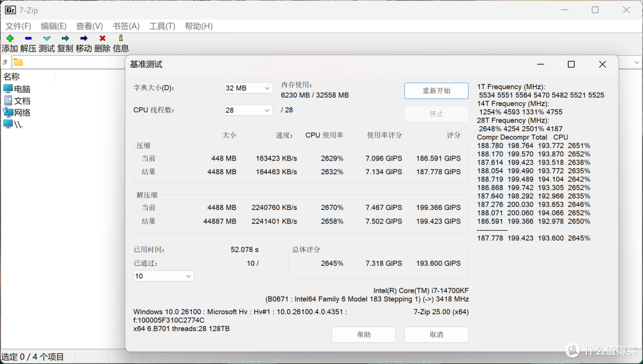
Task: Open the 文件(F) menu
Action: [18, 26]
